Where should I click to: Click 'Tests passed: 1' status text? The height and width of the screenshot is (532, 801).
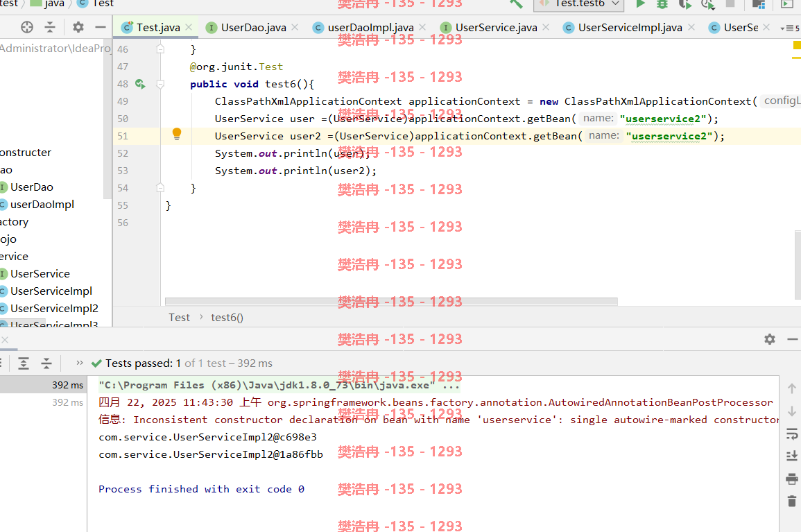pyautogui.click(x=143, y=363)
